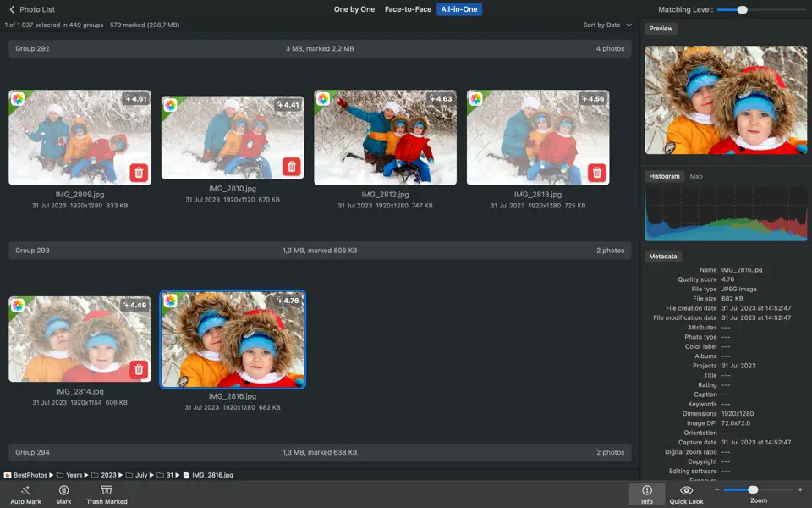Click the Mark icon in bottom toolbar
Screen dimensions: 812x508
[63, 491]
